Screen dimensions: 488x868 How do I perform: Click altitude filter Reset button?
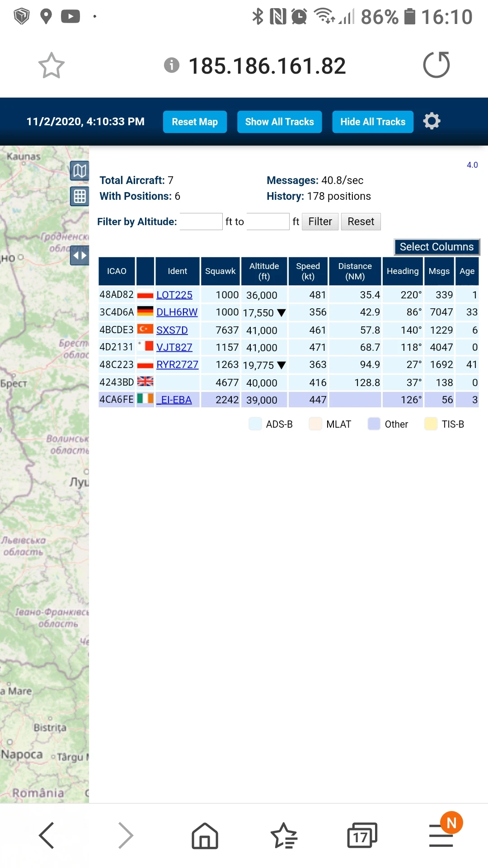point(361,222)
